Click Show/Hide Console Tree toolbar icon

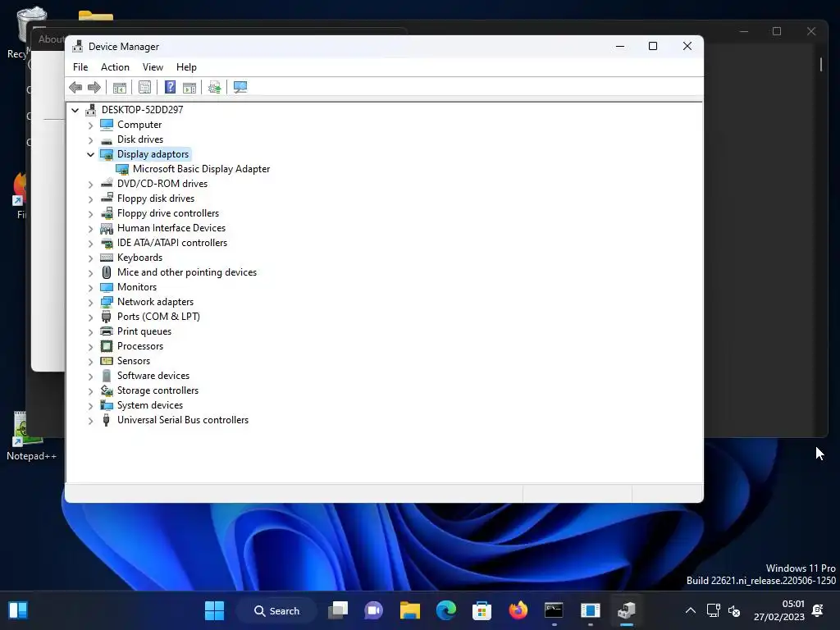pyautogui.click(x=120, y=87)
